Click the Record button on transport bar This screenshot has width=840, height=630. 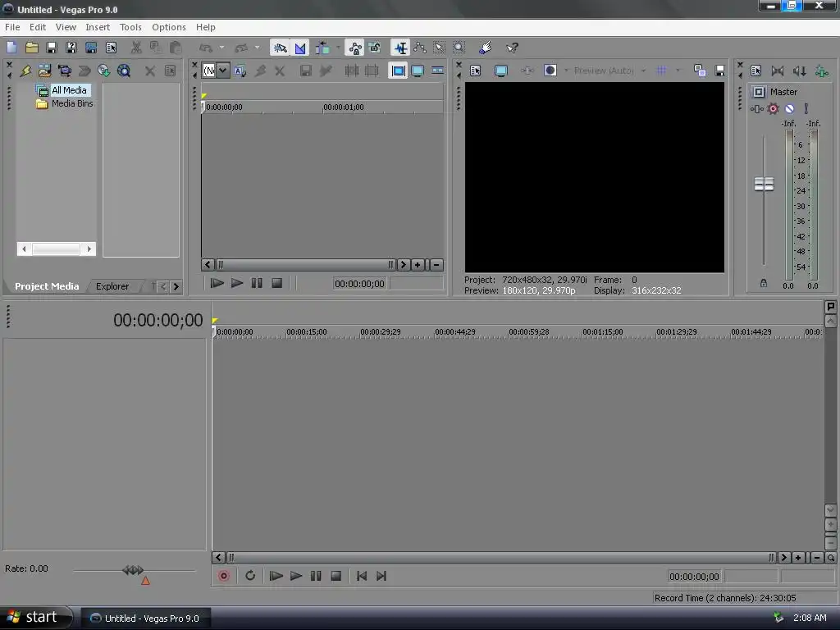click(224, 576)
